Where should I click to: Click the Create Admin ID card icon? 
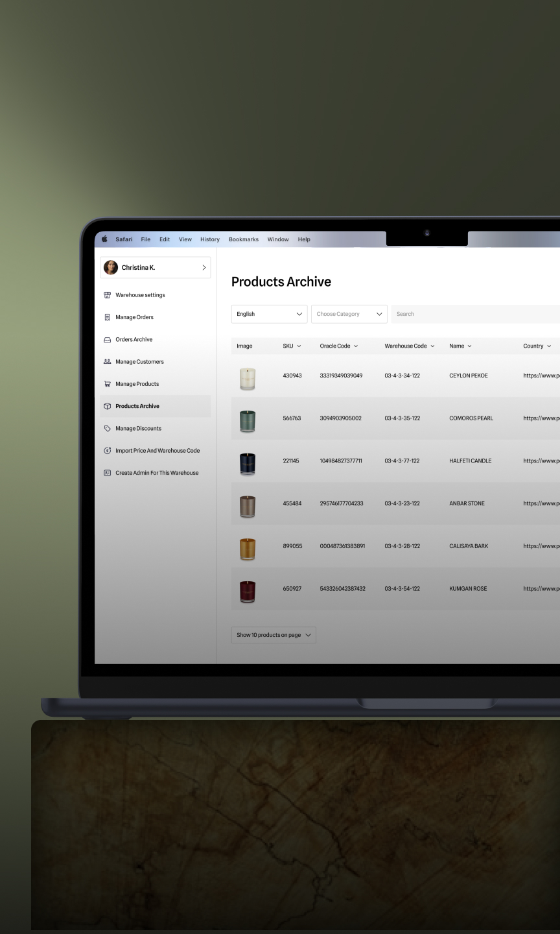pyautogui.click(x=108, y=473)
